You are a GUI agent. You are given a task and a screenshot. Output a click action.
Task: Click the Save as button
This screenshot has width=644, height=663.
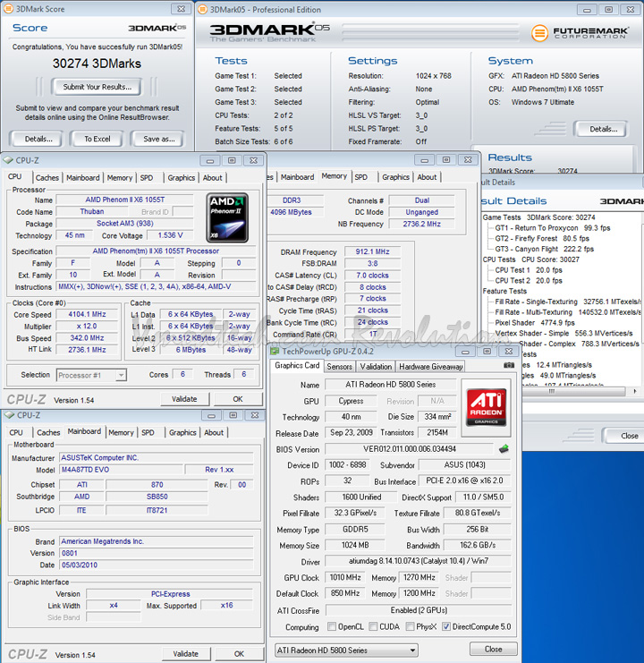tap(159, 139)
